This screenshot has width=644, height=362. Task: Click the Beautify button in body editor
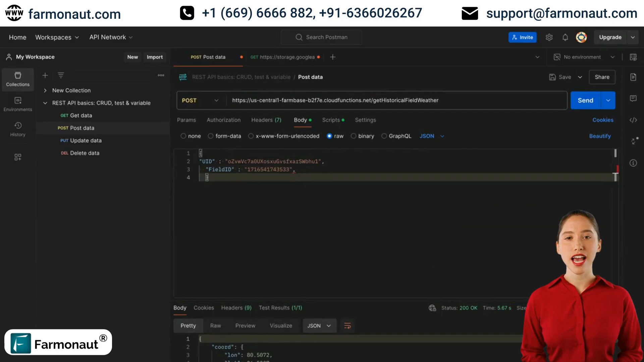point(600,136)
